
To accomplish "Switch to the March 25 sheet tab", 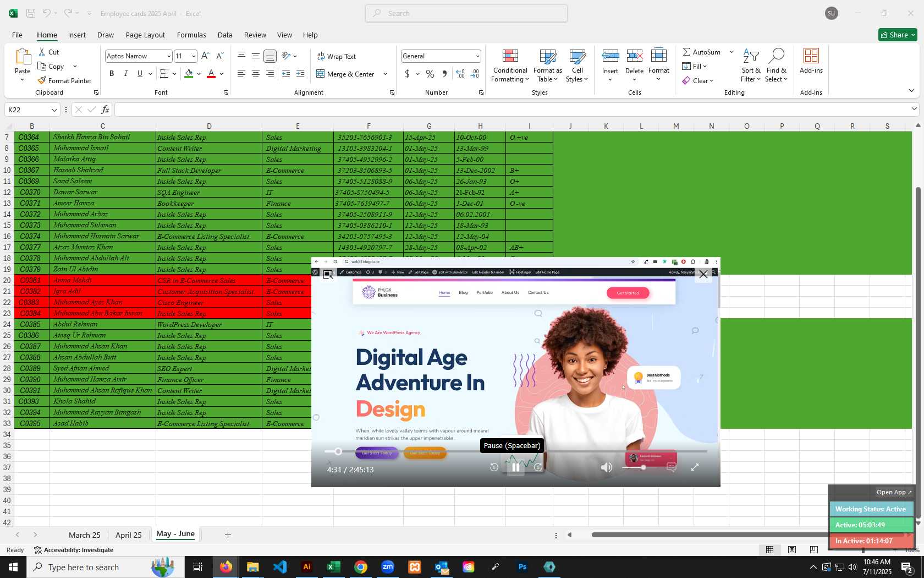I will pos(85,535).
